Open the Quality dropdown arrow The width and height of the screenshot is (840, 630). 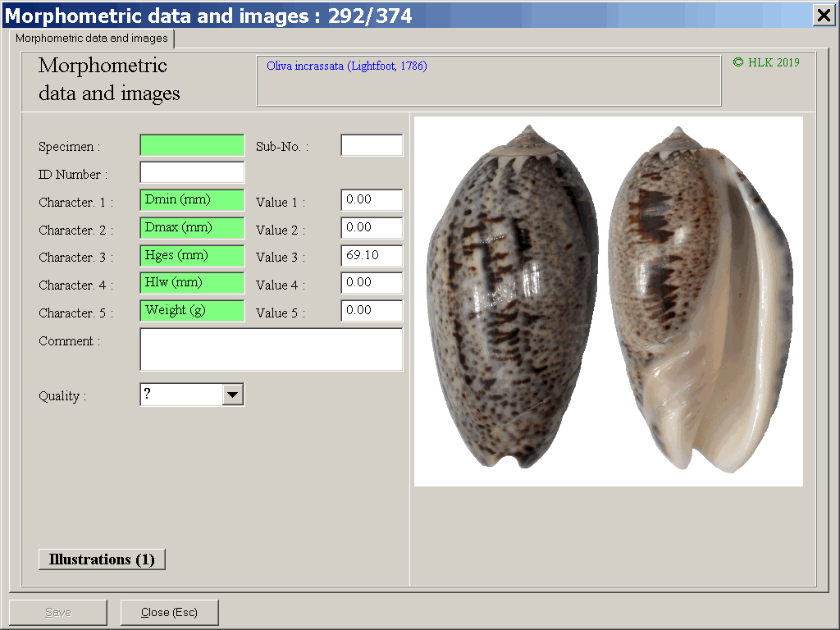[x=233, y=395]
